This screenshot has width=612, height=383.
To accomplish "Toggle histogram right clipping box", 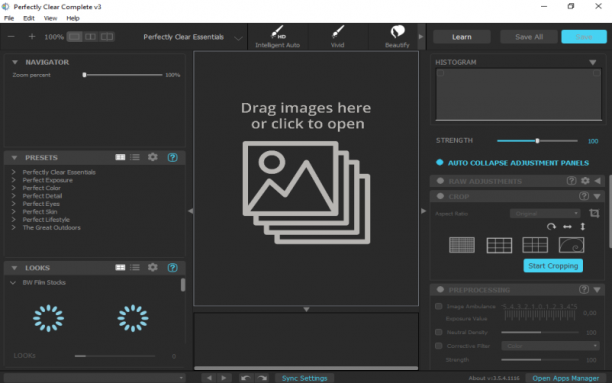I will coord(597,73).
